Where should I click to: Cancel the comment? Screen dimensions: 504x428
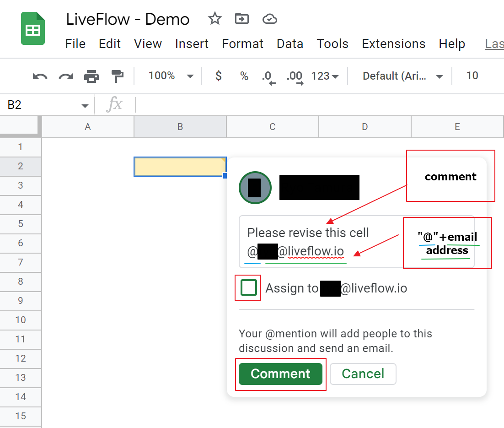363,374
